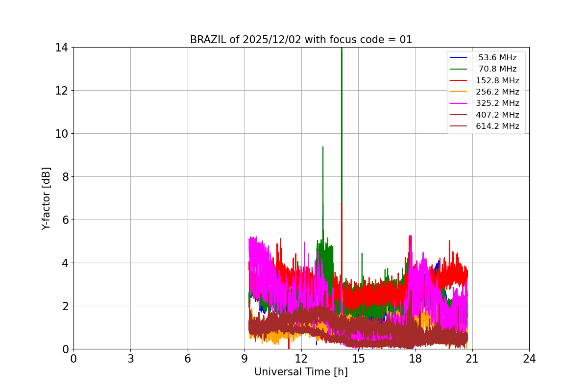Viewport: 588px width, 392px height.
Task: Click the blue 53.6 MHz legend line
Action: pyautogui.click(x=459, y=58)
